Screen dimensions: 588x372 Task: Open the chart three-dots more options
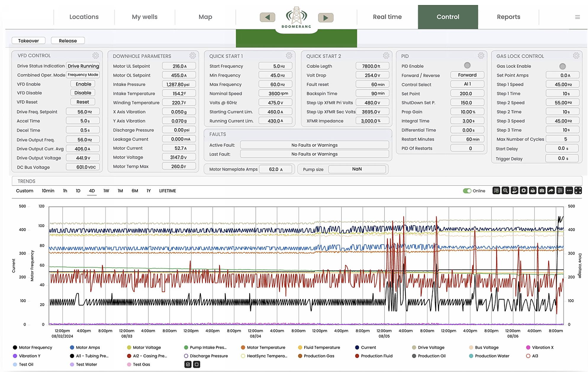569,191
